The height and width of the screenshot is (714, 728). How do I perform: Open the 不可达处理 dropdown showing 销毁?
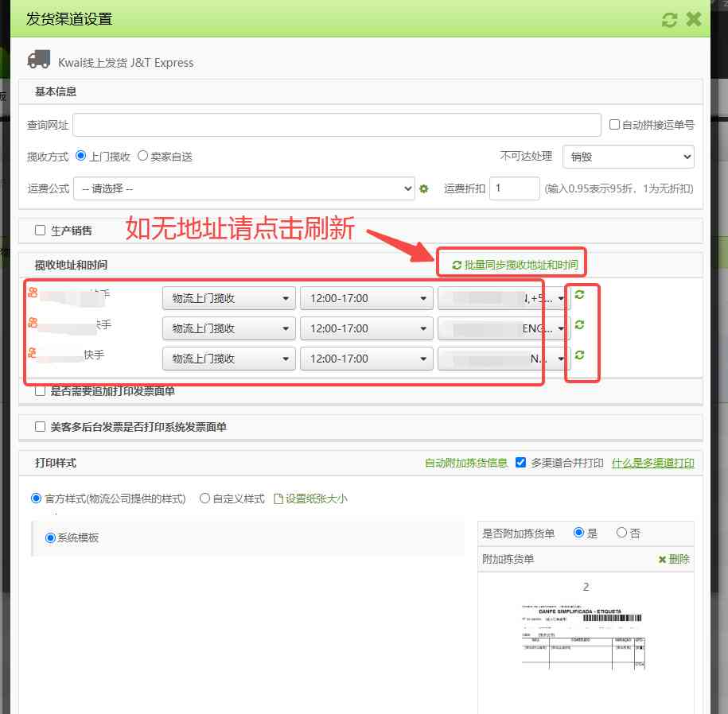pyautogui.click(x=628, y=156)
